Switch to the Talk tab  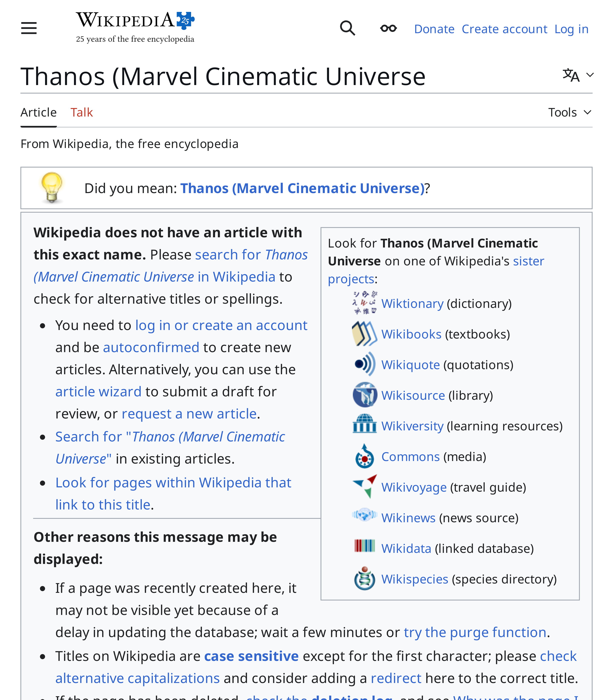tap(82, 112)
